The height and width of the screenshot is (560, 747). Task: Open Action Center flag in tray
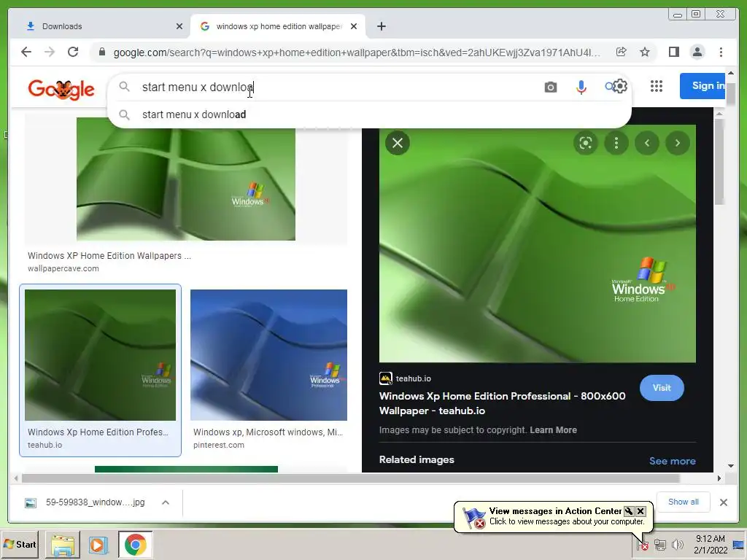642,544
